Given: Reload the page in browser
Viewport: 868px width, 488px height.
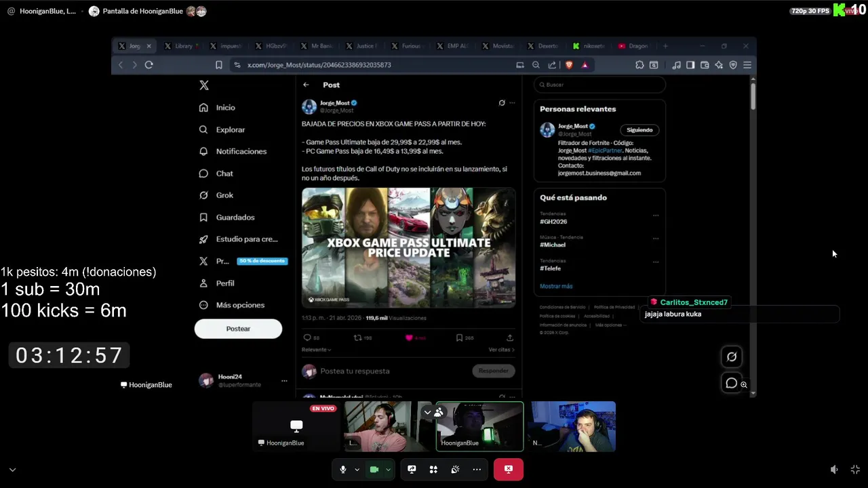Looking at the screenshot, I should tap(149, 65).
